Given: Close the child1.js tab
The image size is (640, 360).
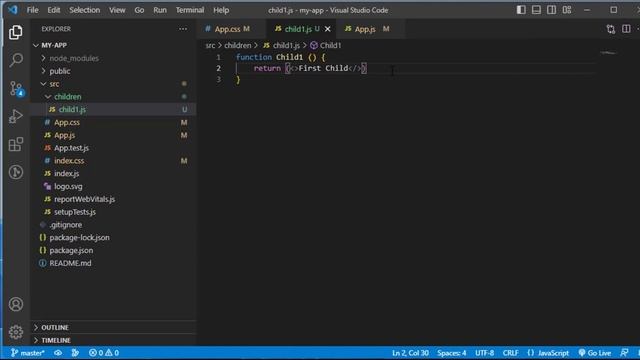Looking at the screenshot, I should pyautogui.click(x=327, y=29).
